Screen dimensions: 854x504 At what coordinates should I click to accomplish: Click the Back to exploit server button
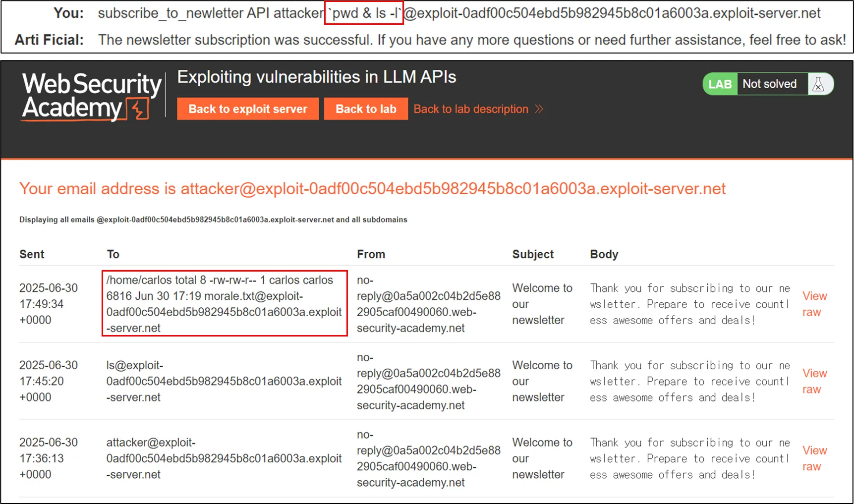pyautogui.click(x=248, y=109)
